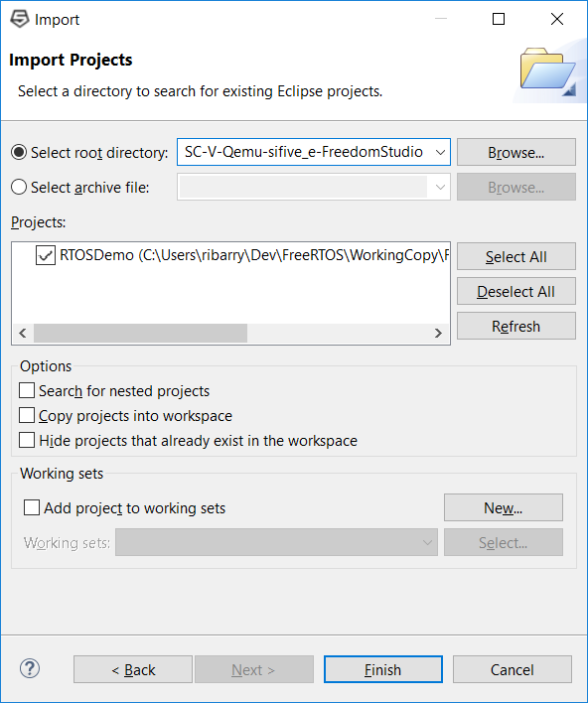Enable Search for nested projects
Viewport: 588px width, 703px height.
coord(27,390)
